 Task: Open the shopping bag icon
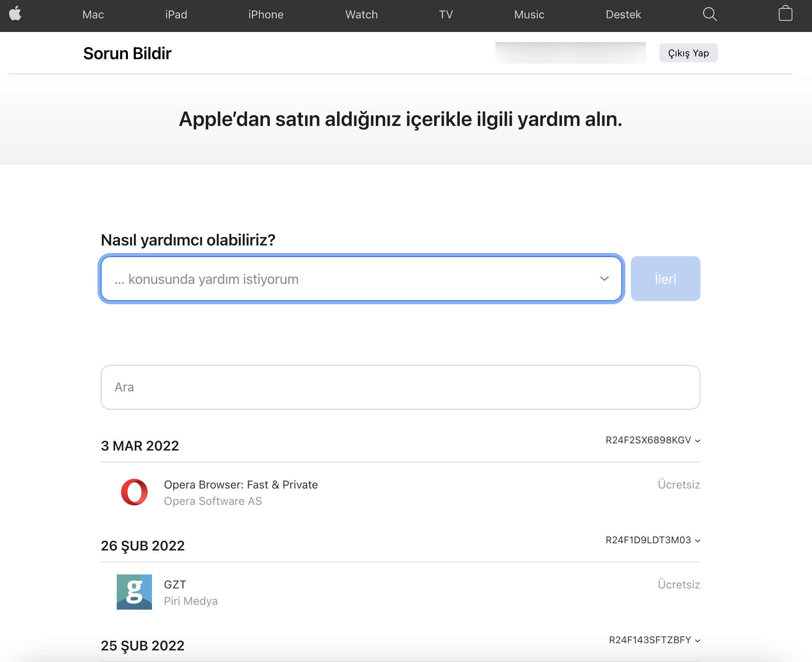click(785, 14)
